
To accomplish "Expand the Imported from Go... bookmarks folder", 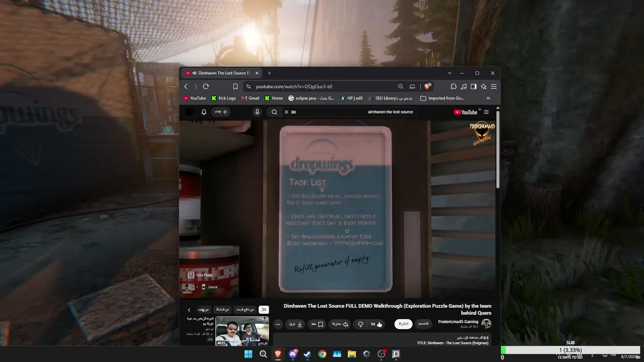I will pyautogui.click(x=442, y=98).
